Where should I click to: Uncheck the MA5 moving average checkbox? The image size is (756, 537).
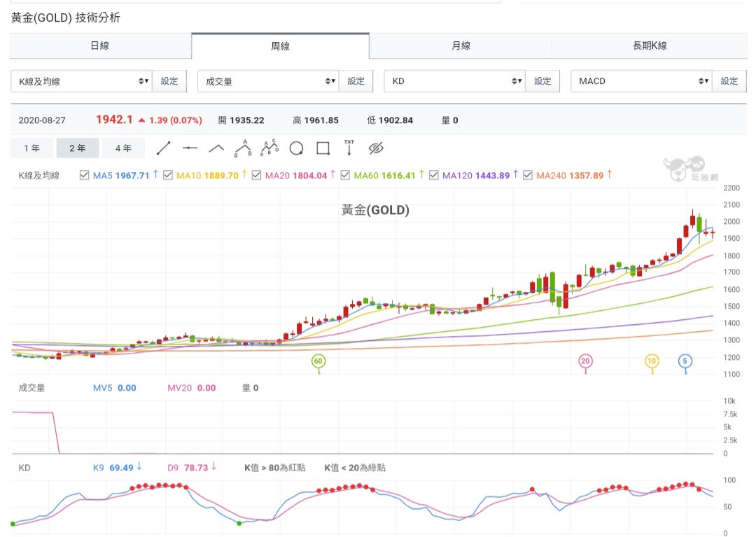85,175
